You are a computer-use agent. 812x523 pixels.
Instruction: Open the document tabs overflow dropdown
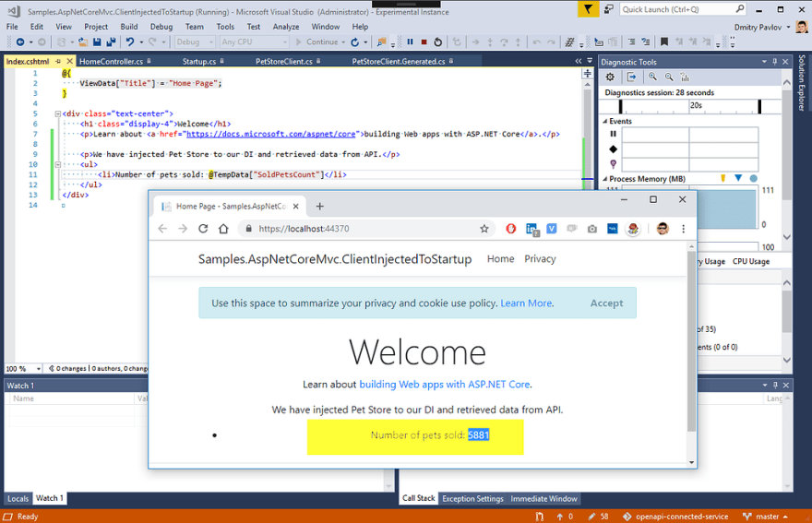(590, 61)
